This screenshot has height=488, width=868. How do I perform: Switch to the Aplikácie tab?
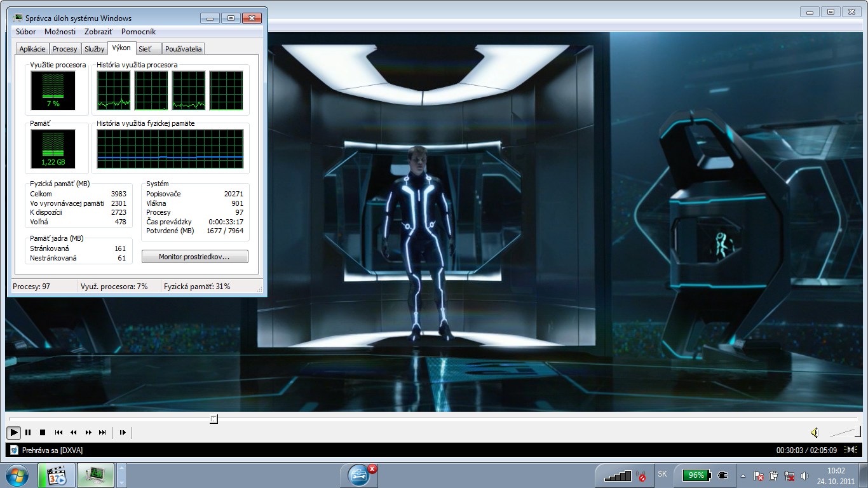pyautogui.click(x=32, y=49)
